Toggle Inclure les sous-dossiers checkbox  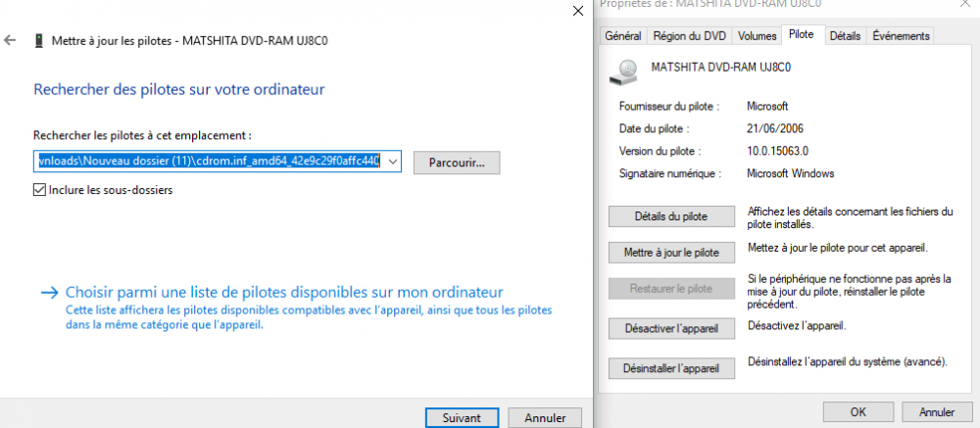(x=39, y=190)
